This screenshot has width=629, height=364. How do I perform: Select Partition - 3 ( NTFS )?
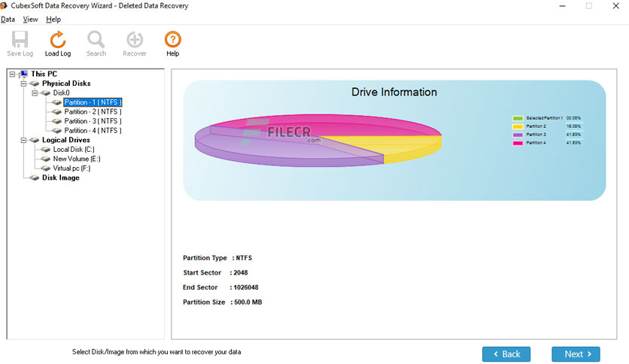point(93,121)
